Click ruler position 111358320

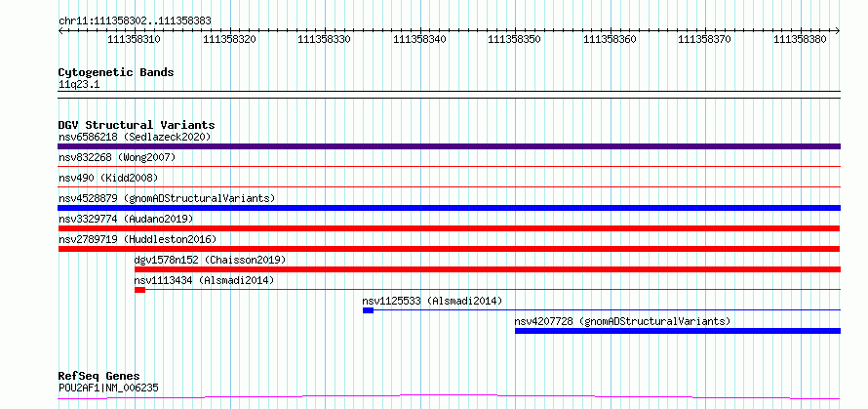[229, 39]
